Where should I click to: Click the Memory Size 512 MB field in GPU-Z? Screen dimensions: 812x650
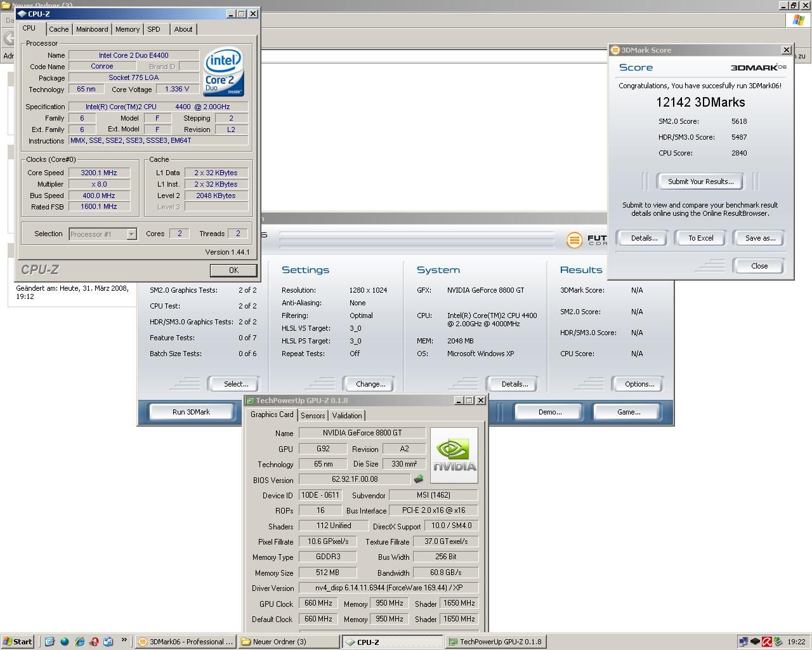pos(327,572)
